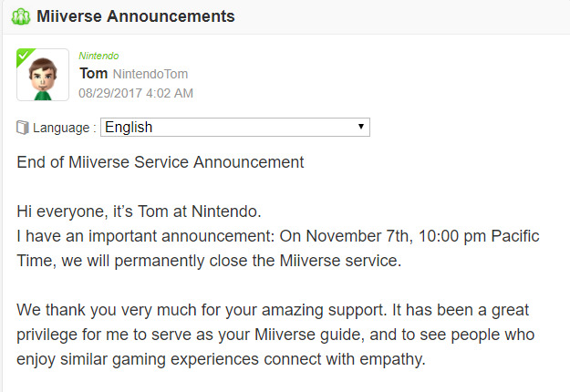The height and width of the screenshot is (392, 570).
Task: Click the green Miiverse people icon
Action: click(x=21, y=16)
